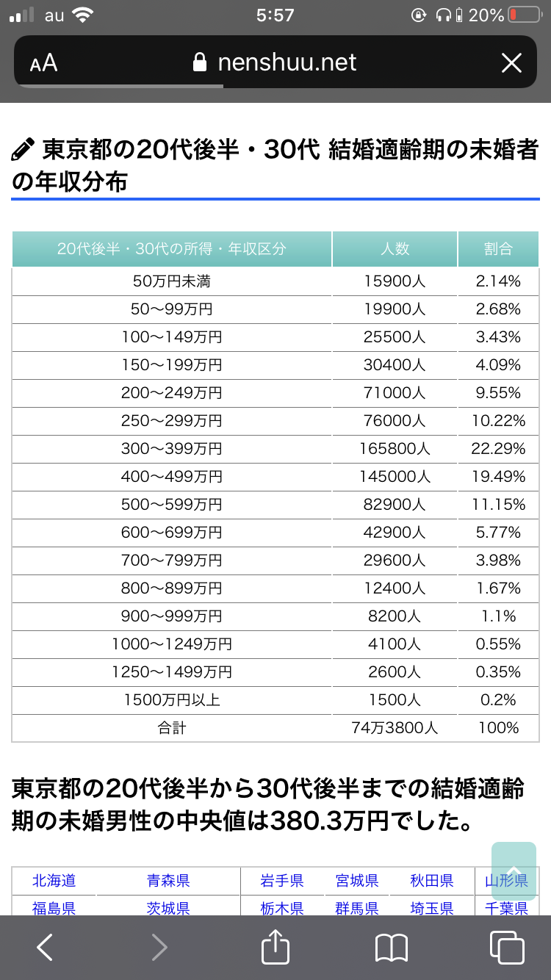Open the 岩手県 prefecture link
This screenshot has height=980, width=551.
coord(282,880)
